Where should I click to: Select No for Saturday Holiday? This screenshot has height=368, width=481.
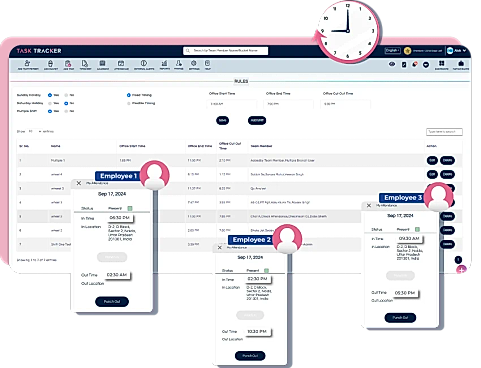(66, 103)
